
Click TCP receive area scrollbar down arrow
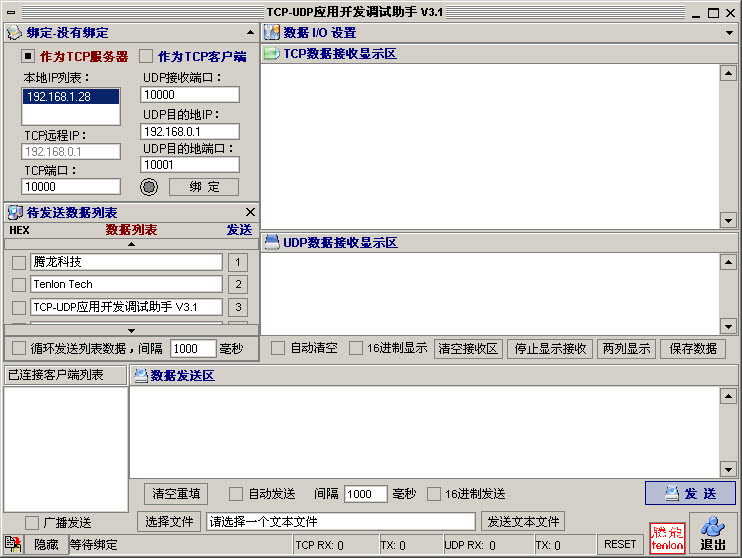pos(729,222)
